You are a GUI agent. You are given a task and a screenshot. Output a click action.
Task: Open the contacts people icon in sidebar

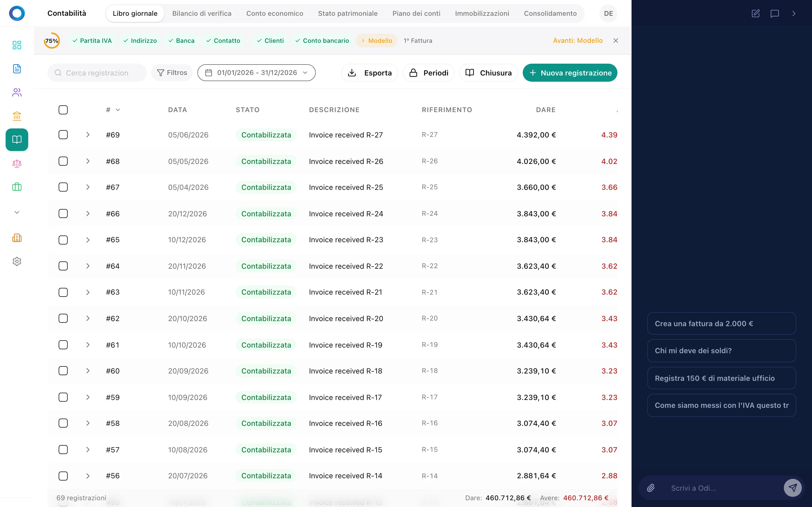pos(17,93)
